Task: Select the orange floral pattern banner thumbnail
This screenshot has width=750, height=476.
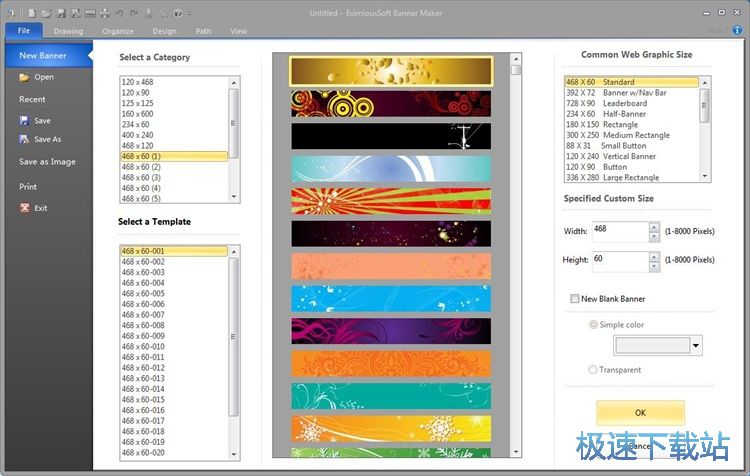Action: (391, 364)
